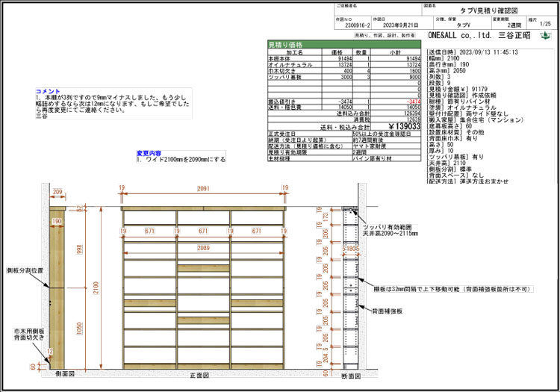Select the drawing title タブV見積り確認図
The image size is (560, 392).
[488, 11]
